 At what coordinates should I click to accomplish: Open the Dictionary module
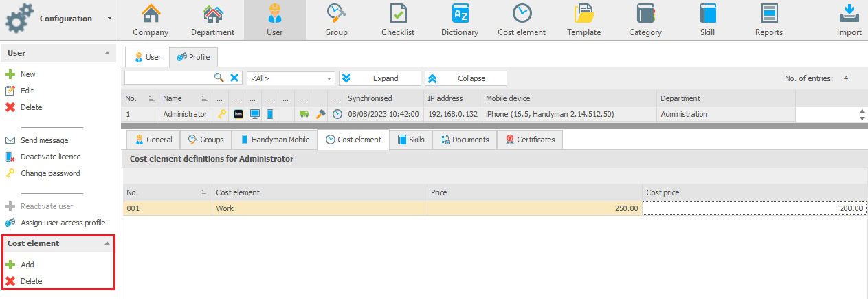(x=460, y=20)
